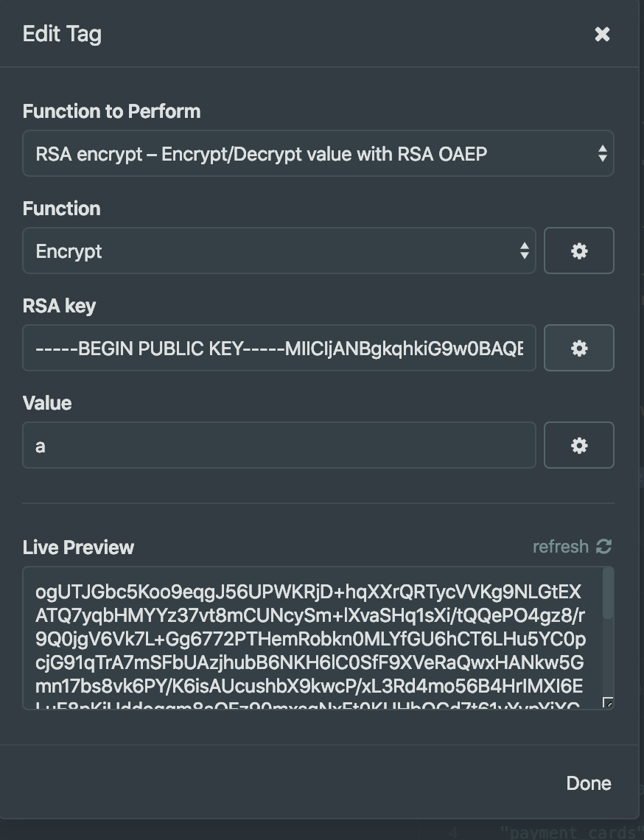Click the stepper arrows on the Encrypt selector
The width and height of the screenshot is (644, 840).
(525, 251)
